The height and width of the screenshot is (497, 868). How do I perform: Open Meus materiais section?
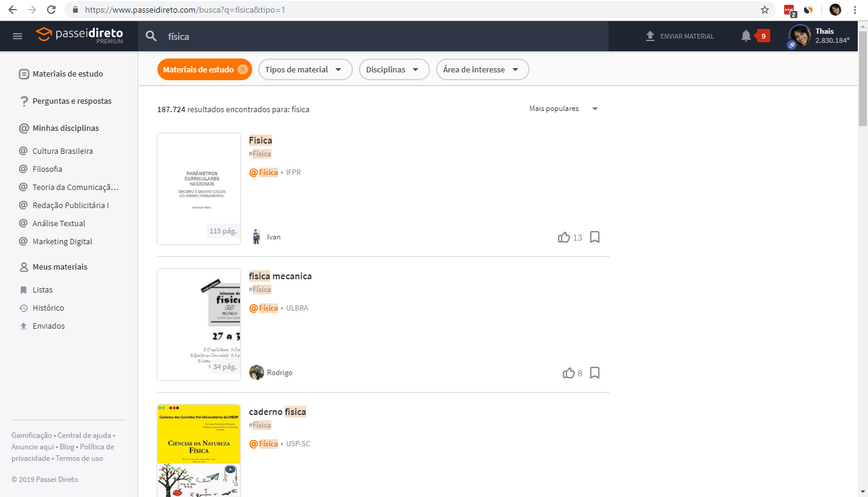(x=60, y=267)
